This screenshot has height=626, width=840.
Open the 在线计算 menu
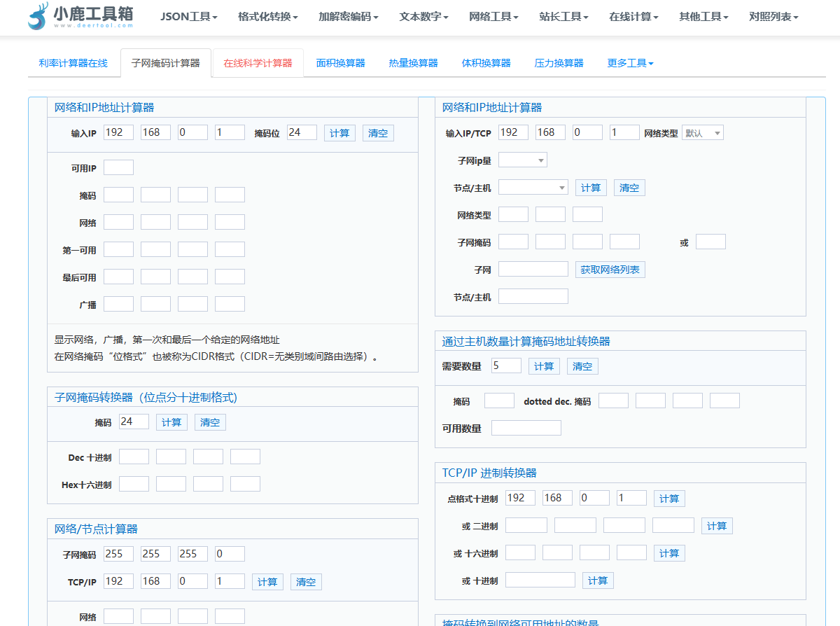[x=634, y=17]
